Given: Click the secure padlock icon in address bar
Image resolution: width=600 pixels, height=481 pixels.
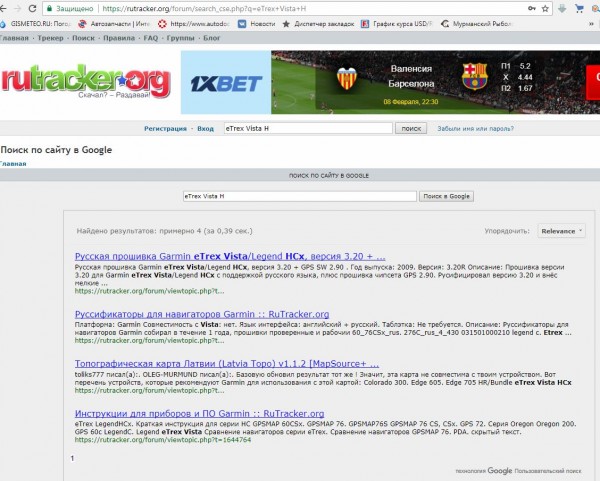Looking at the screenshot, I should coord(63,7).
